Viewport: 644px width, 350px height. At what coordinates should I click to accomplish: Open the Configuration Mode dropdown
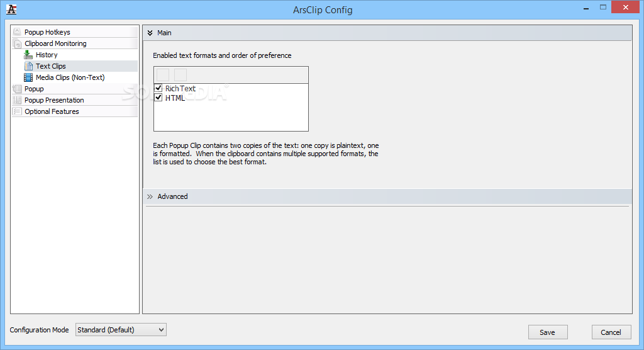tap(121, 330)
